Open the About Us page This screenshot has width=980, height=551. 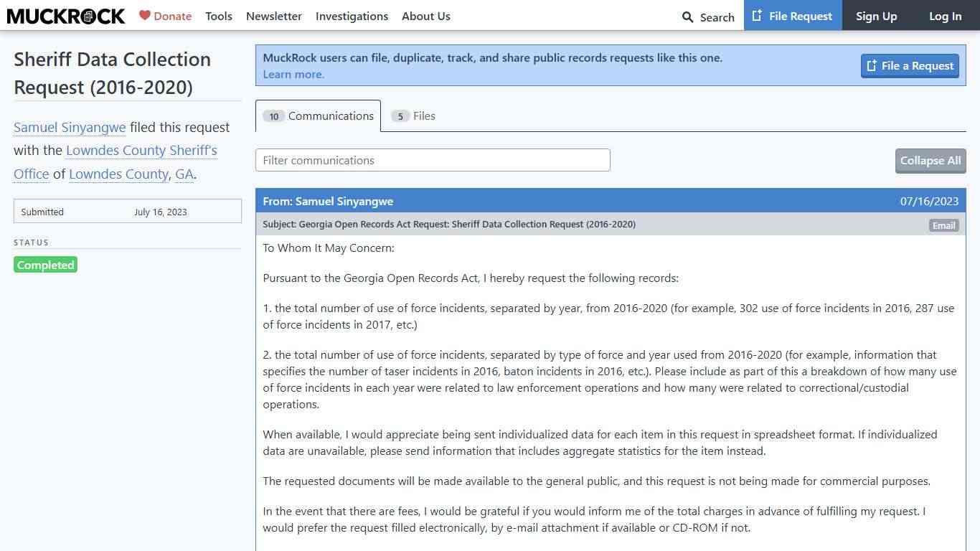pyautogui.click(x=425, y=16)
